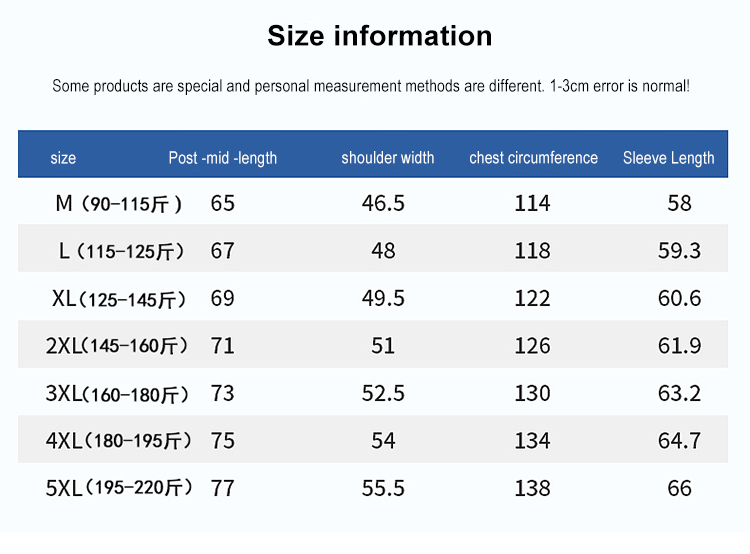Click the "Post -mid -length" column header
Image resolution: width=750 pixels, height=554 pixels.
222,158
